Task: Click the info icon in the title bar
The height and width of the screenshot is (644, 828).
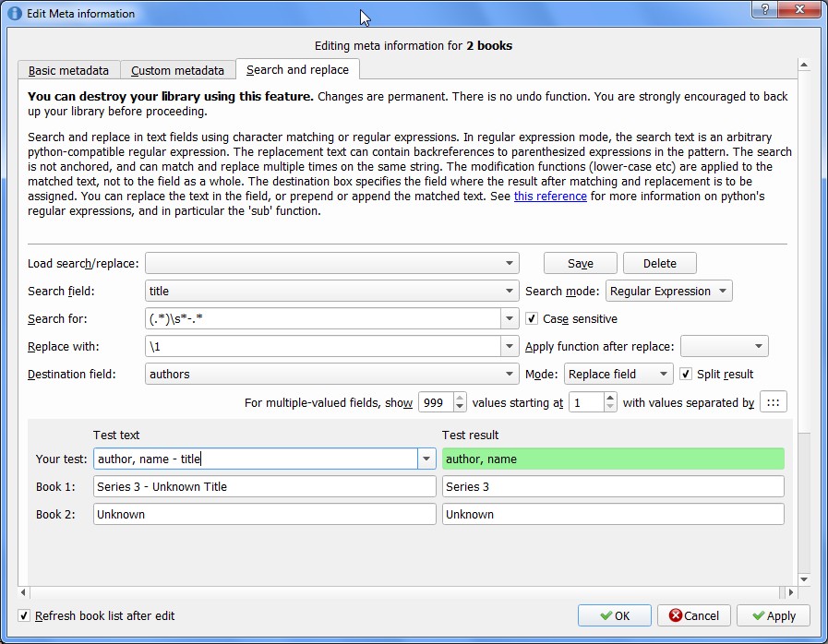Action: (15, 13)
